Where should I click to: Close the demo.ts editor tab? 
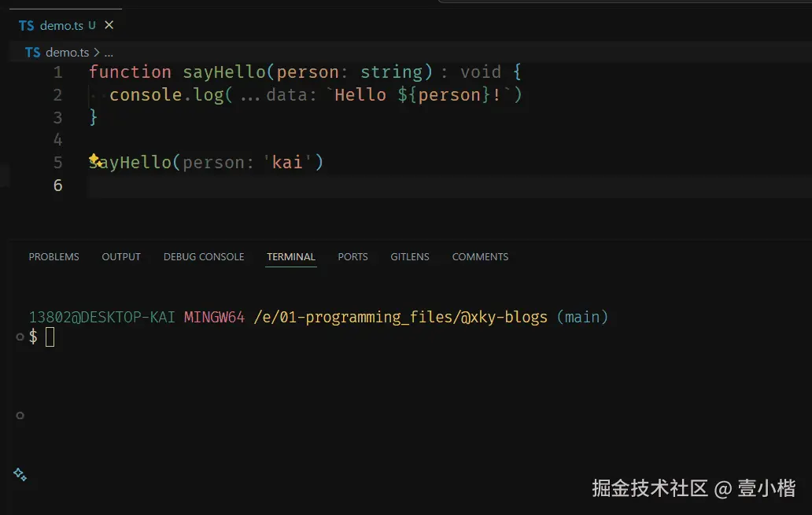pyautogui.click(x=108, y=24)
